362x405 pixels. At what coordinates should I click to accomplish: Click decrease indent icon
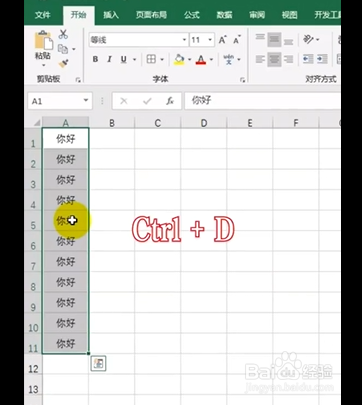pos(308,59)
